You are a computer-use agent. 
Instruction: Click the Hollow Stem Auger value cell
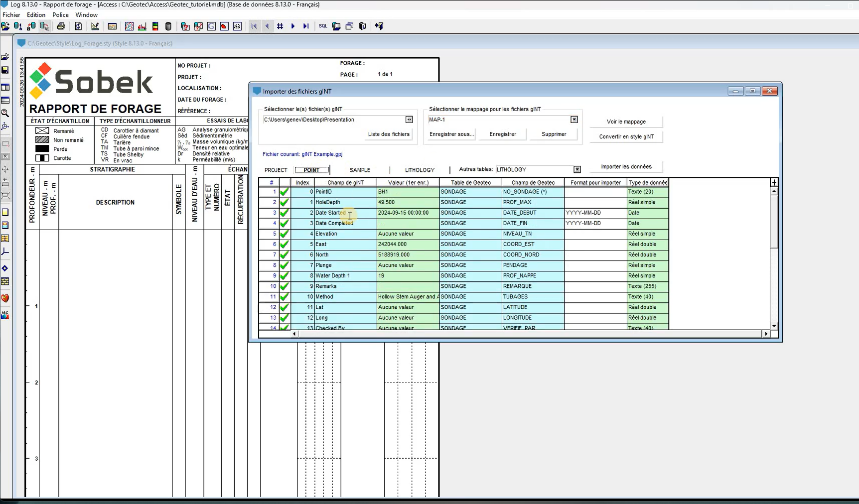pos(408,297)
